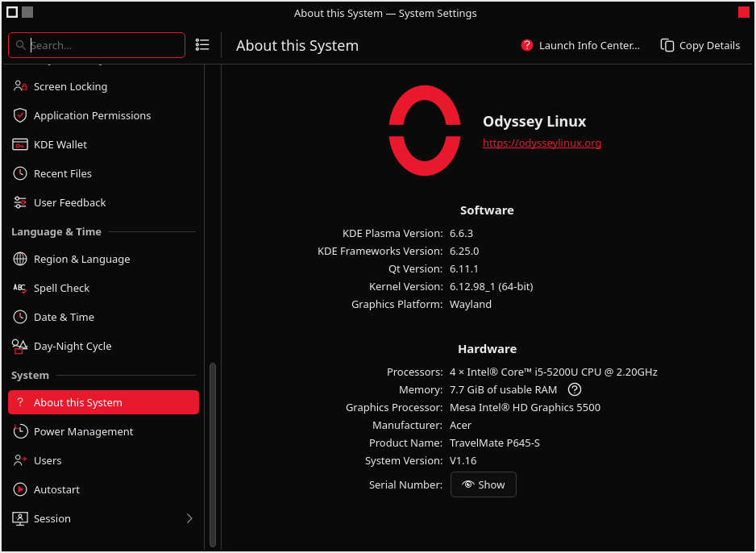Click the Kernel Version value 6.12.98_1
The width and height of the screenshot is (756, 553).
[x=492, y=286]
